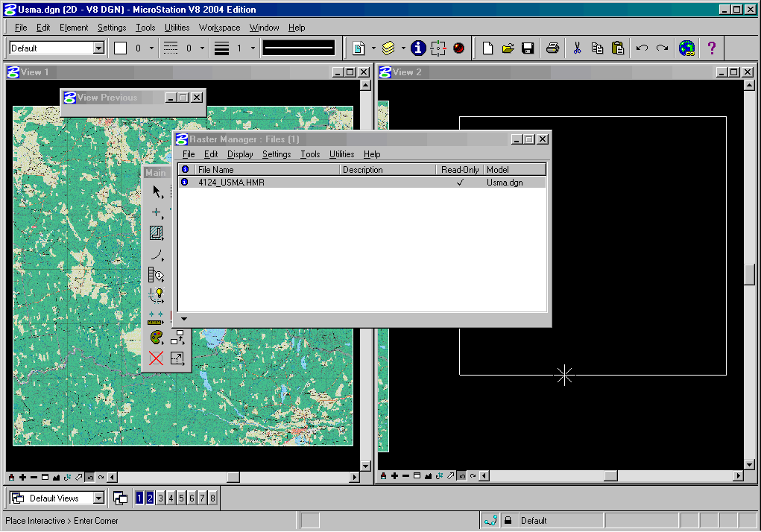
Task: Select the Change Attributes palette tool
Action: [157, 338]
